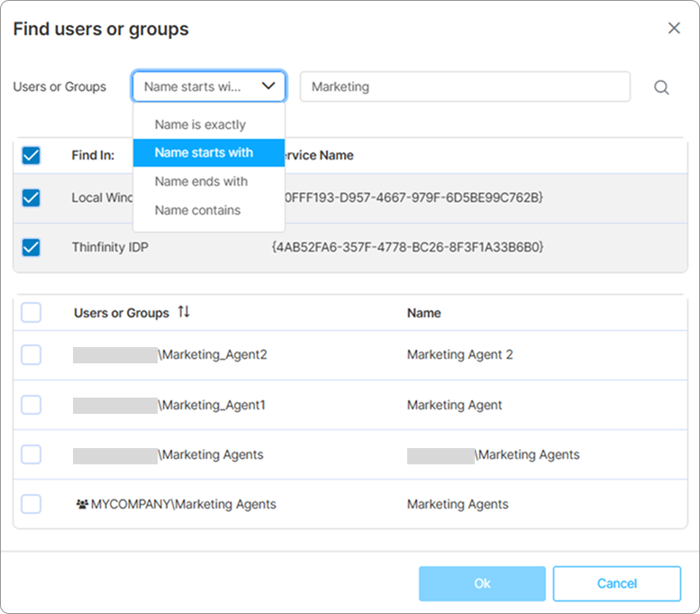This screenshot has height=614, width=700.
Task: Check the Marketing_Agent1 row checkbox
Action: coord(31,405)
